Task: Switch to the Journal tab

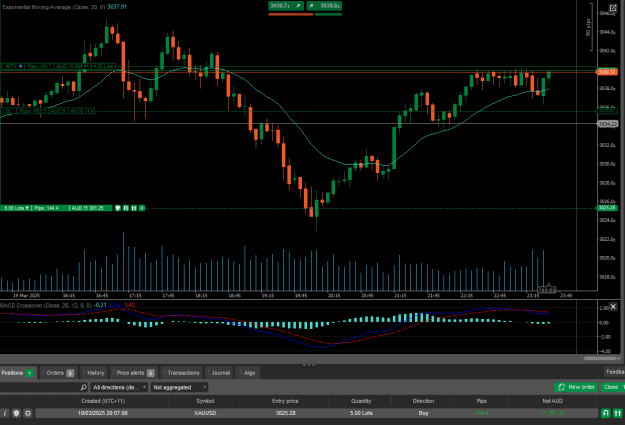Action: coord(220,373)
